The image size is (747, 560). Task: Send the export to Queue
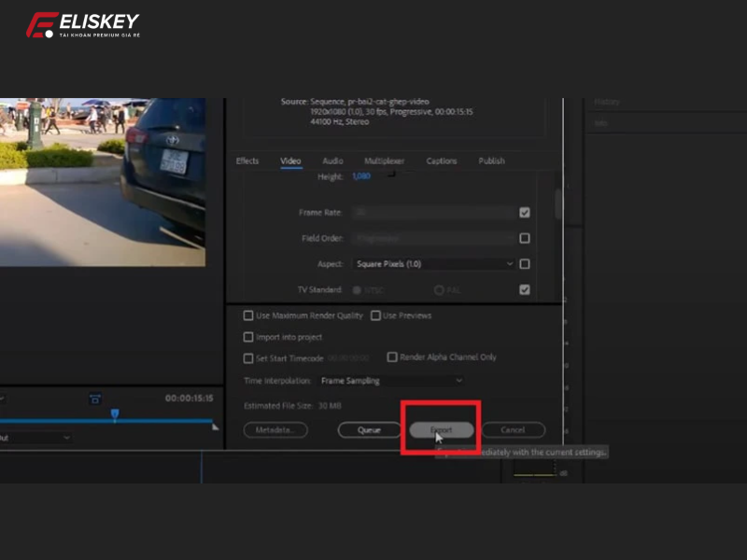pyautogui.click(x=369, y=430)
